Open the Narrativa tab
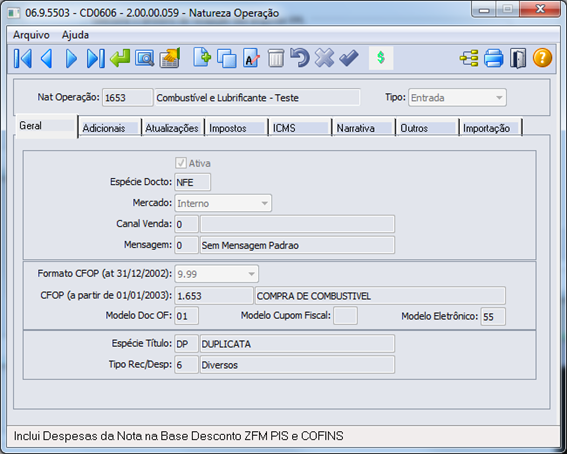Image resolution: width=567 pixels, height=454 pixels. click(363, 128)
